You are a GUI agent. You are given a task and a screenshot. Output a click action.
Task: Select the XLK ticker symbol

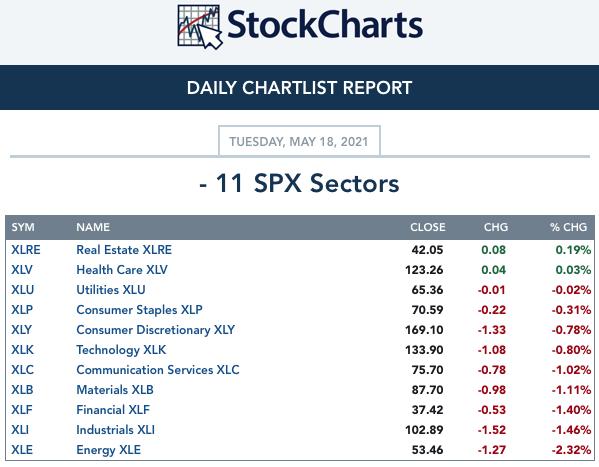pos(22,350)
